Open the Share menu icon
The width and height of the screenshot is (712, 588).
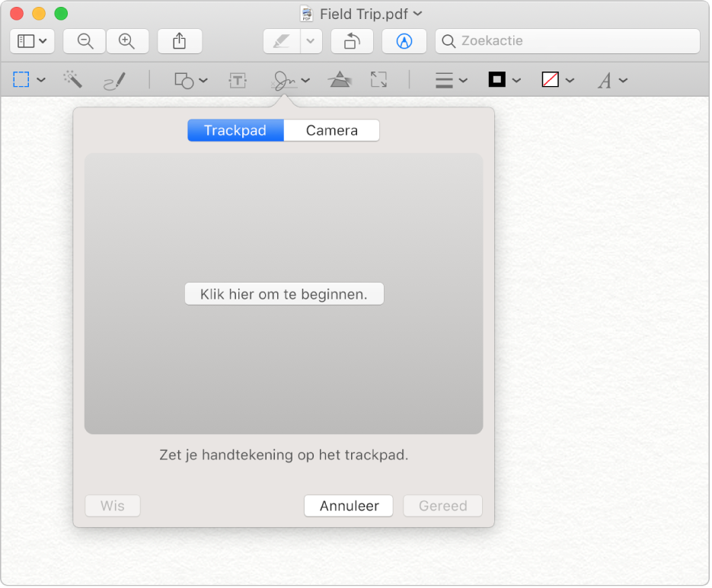coord(180,41)
